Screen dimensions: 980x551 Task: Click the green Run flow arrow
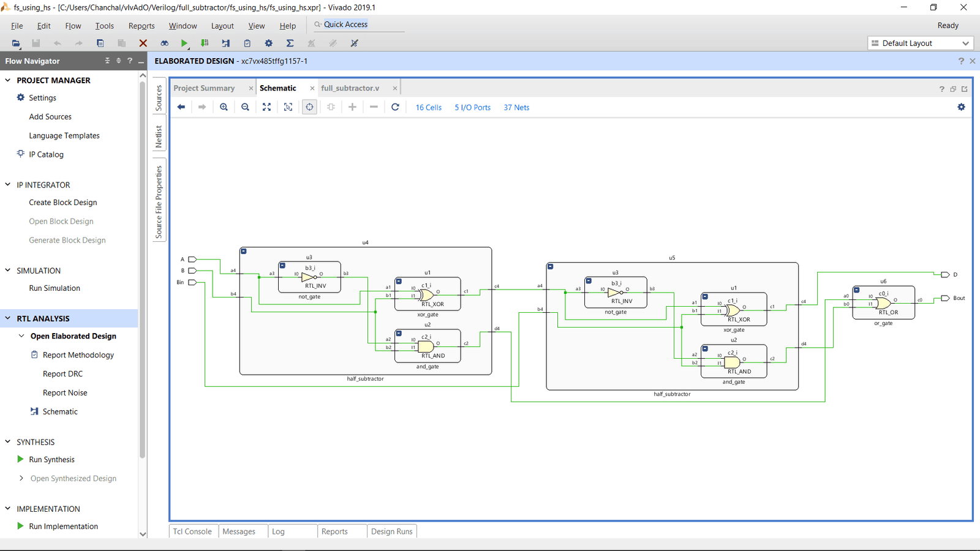[184, 43]
